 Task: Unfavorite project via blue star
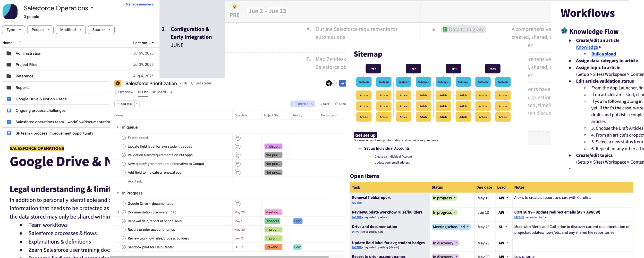point(185,83)
